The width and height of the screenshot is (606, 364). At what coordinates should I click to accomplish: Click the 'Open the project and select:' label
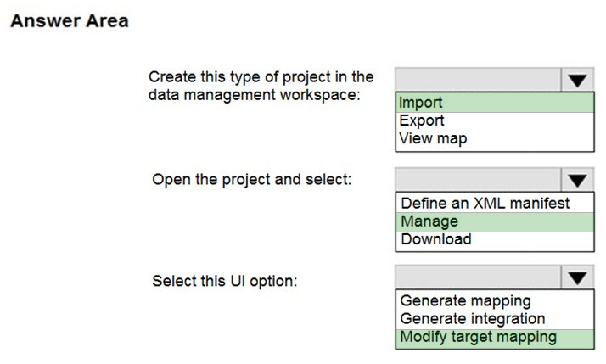pyautogui.click(x=252, y=180)
